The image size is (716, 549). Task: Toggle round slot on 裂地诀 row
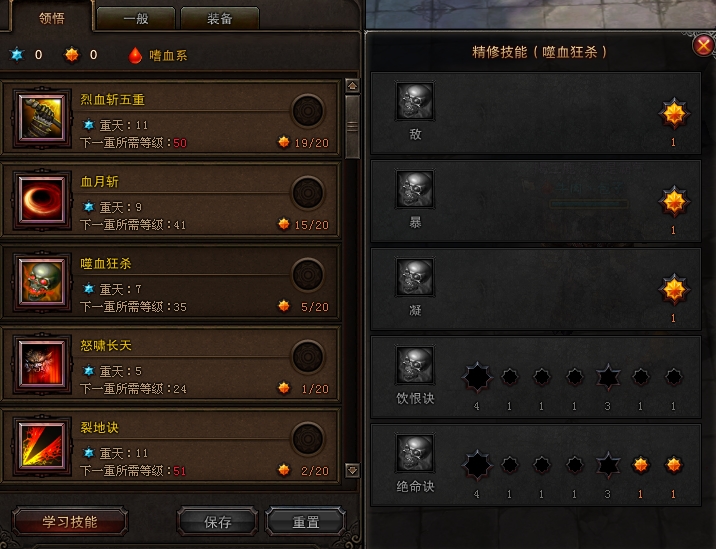pyautogui.click(x=308, y=439)
